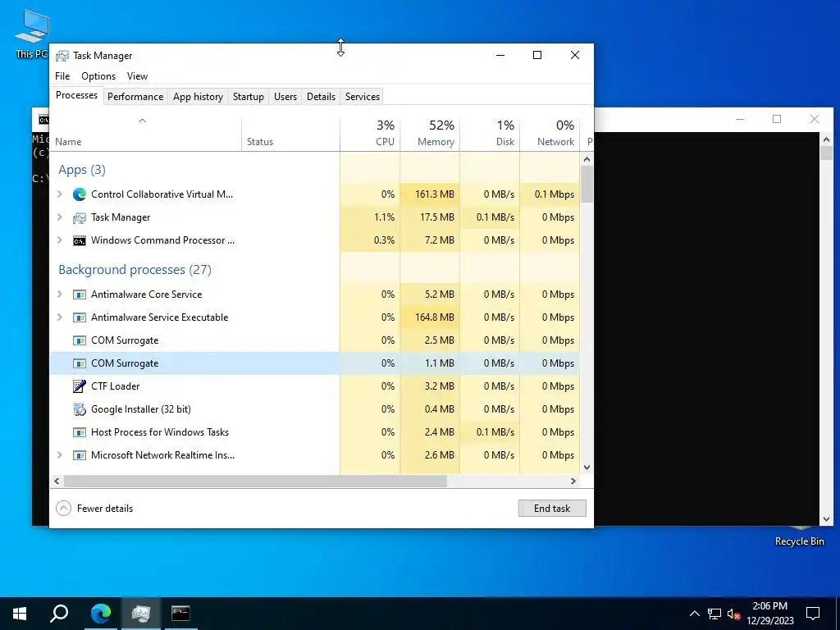Click the Edge icon beside Control Collaborative Virtual
840x630 pixels.
[x=80, y=194]
